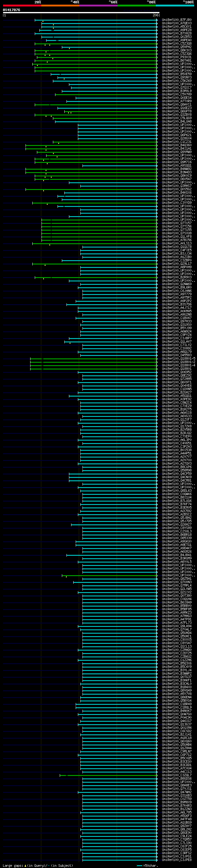Viewport: 197px width, 868px height.
Task: Select hit UniRef100_A6L785
Action: (x=177, y=812)
